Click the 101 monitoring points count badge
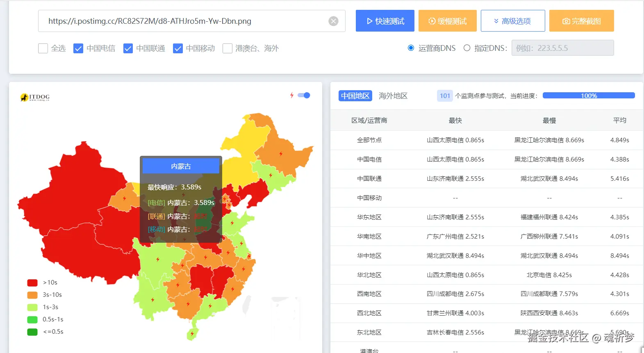 pos(445,96)
